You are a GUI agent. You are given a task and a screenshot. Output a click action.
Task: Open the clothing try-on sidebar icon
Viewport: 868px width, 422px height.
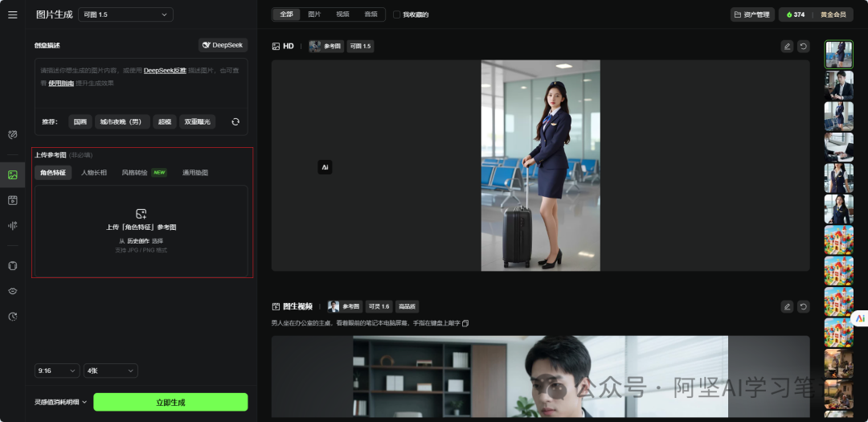pyautogui.click(x=13, y=266)
